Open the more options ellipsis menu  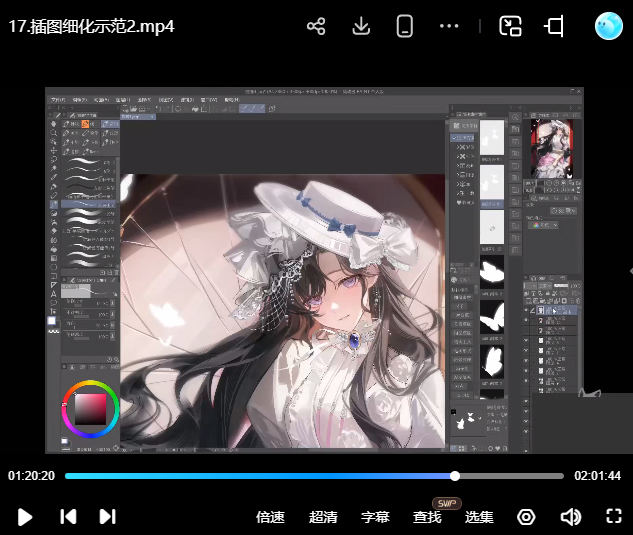449,27
